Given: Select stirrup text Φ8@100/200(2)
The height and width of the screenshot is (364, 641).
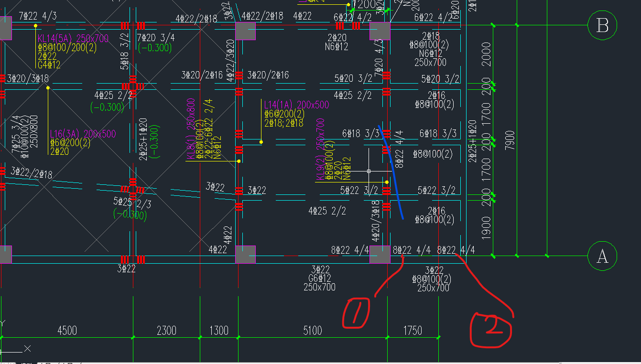Looking at the screenshot, I should click(68, 47).
